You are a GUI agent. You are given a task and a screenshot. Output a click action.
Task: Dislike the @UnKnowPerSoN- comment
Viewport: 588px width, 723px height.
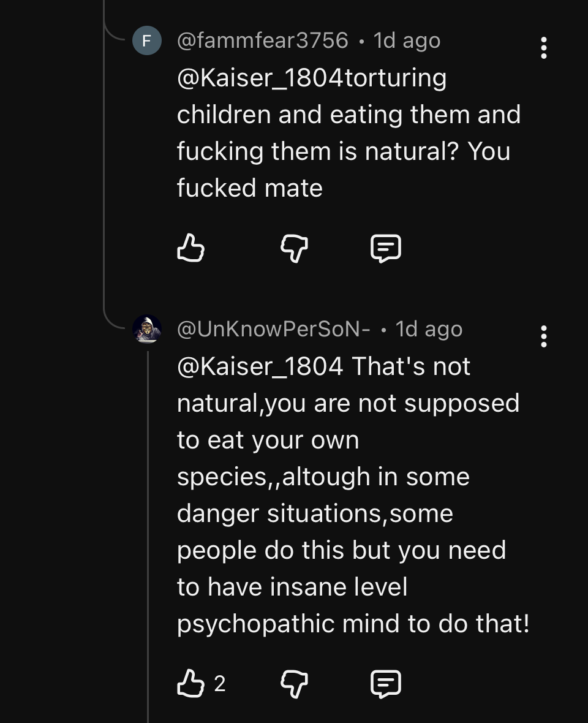294,683
